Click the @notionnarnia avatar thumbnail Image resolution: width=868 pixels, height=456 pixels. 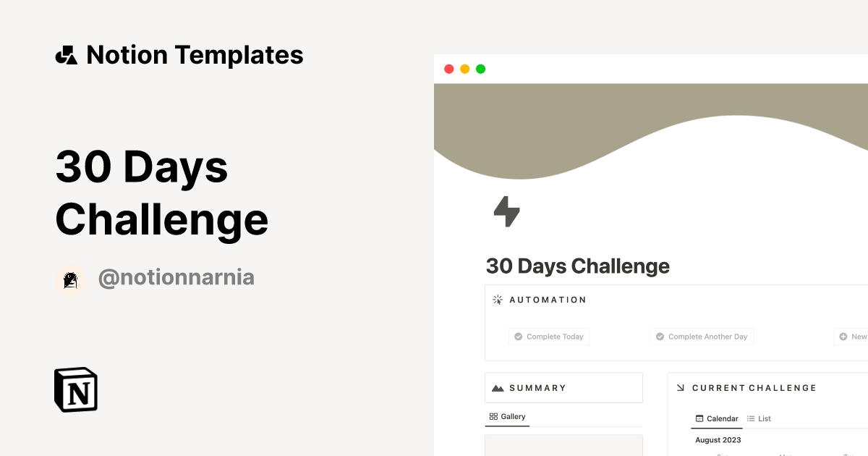coord(71,279)
